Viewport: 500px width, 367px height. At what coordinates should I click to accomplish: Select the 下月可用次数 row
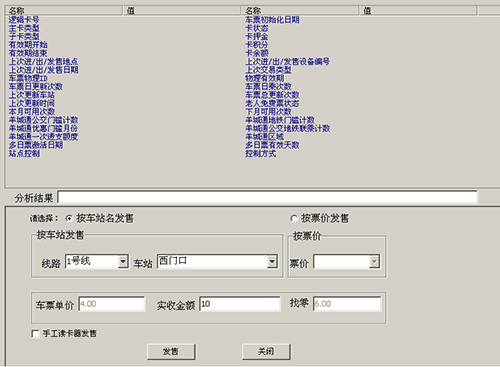coord(268,112)
